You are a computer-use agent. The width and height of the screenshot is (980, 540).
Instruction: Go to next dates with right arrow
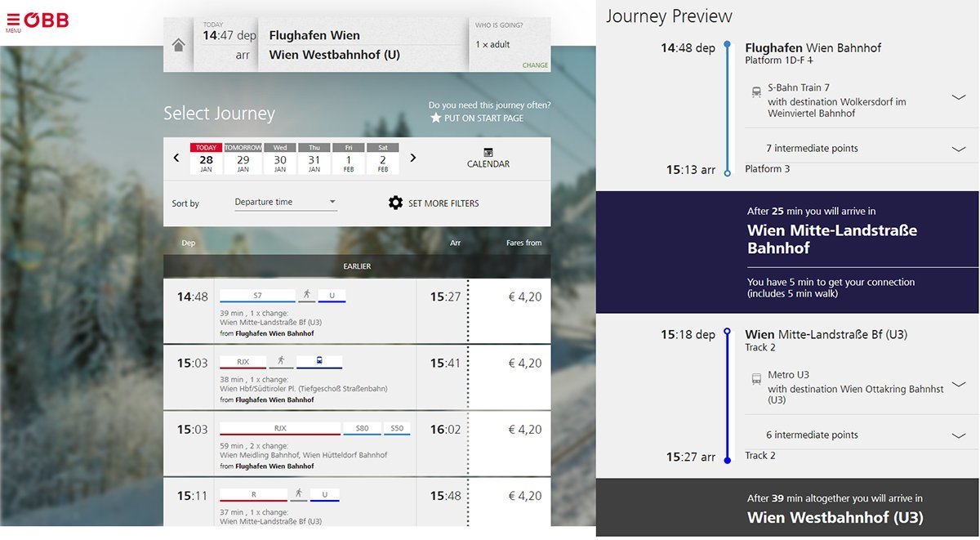tap(412, 158)
